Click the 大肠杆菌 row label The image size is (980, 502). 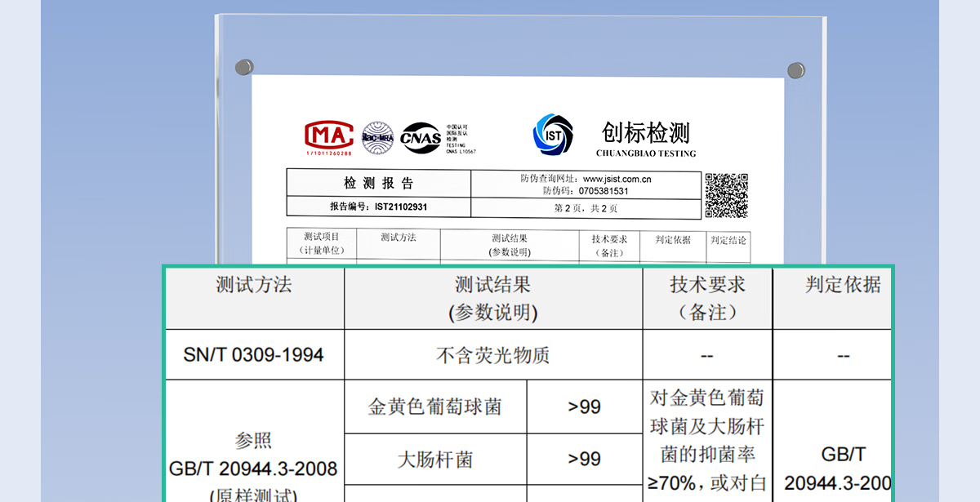(435, 460)
